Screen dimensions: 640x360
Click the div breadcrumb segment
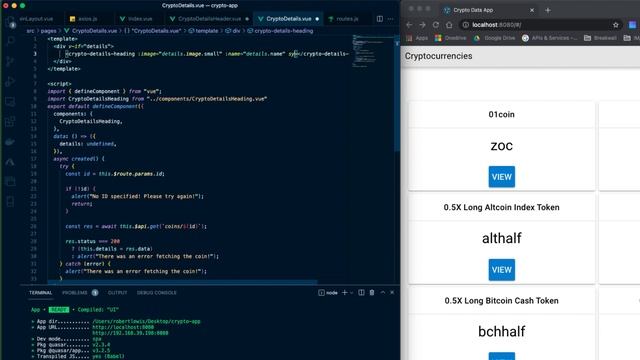[233, 31]
